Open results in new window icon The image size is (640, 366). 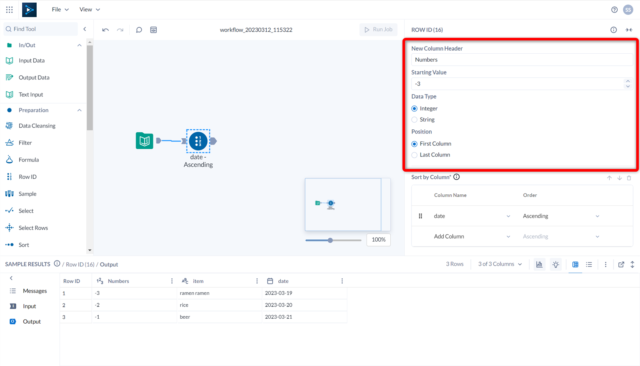coord(621,264)
